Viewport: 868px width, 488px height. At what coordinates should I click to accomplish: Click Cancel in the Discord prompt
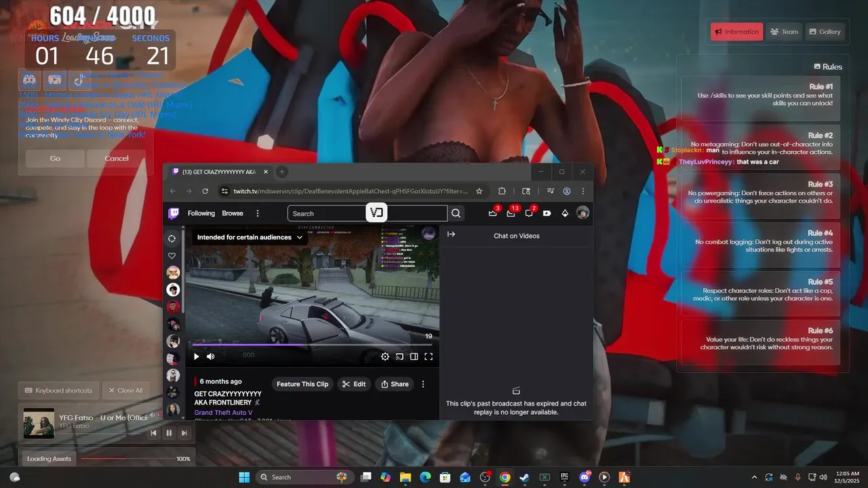117,158
